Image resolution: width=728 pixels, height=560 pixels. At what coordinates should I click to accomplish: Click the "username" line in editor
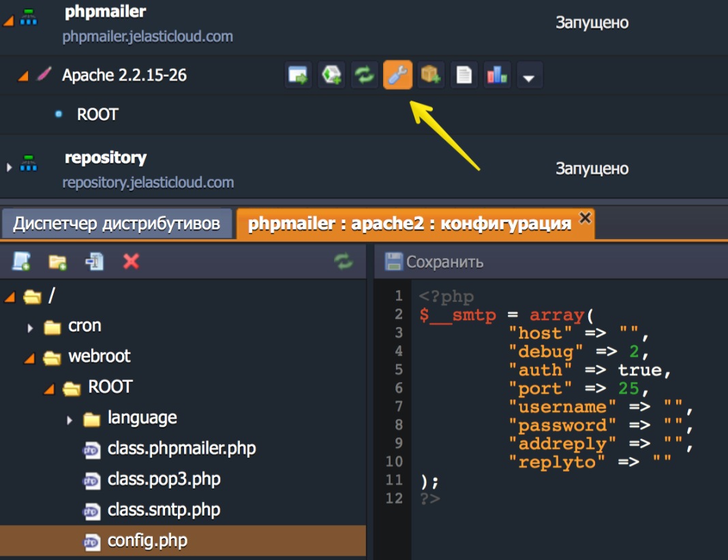click(601, 407)
